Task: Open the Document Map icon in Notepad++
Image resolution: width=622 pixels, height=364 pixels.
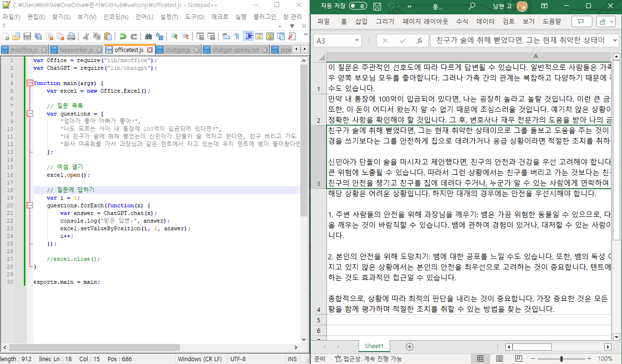Action: [270, 36]
